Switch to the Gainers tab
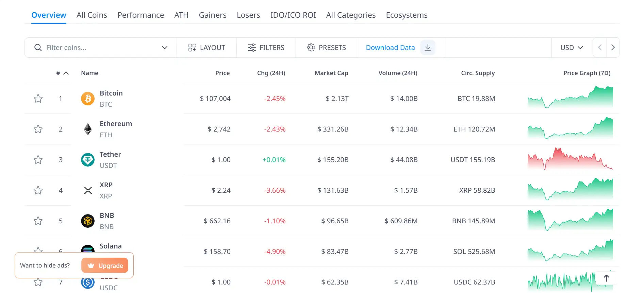Viewport: 644px width, 293px height. pyautogui.click(x=213, y=15)
